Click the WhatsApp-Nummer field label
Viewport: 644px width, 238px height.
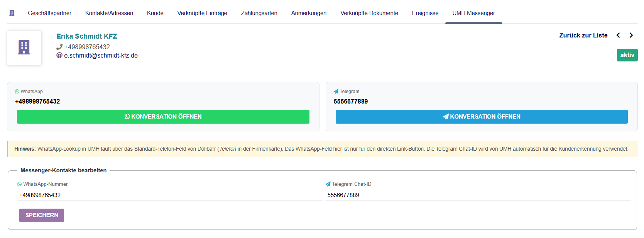[45, 184]
